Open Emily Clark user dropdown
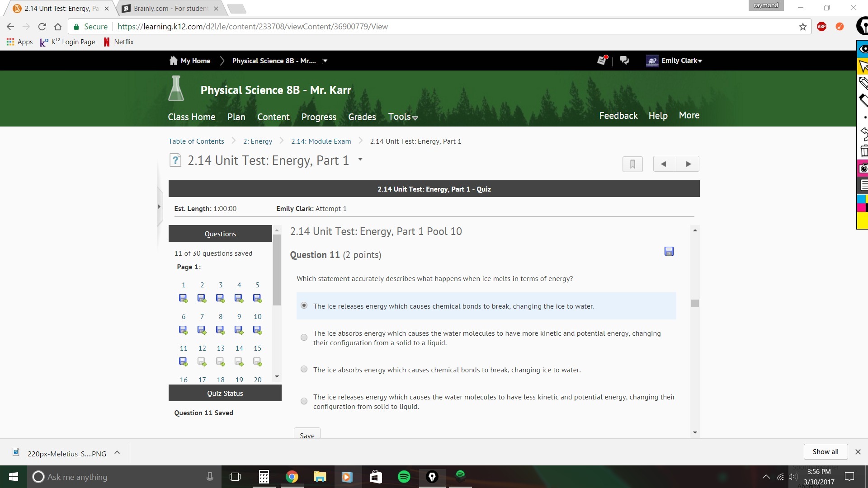The width and height of the screenshot is (868, 488). coord(681,61)
